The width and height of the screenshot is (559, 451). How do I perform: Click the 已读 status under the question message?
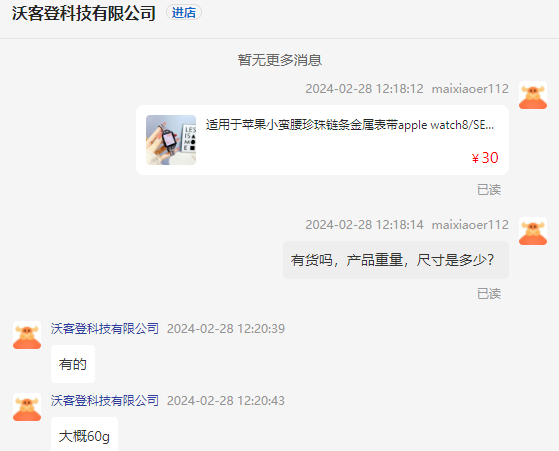(489, 294)
